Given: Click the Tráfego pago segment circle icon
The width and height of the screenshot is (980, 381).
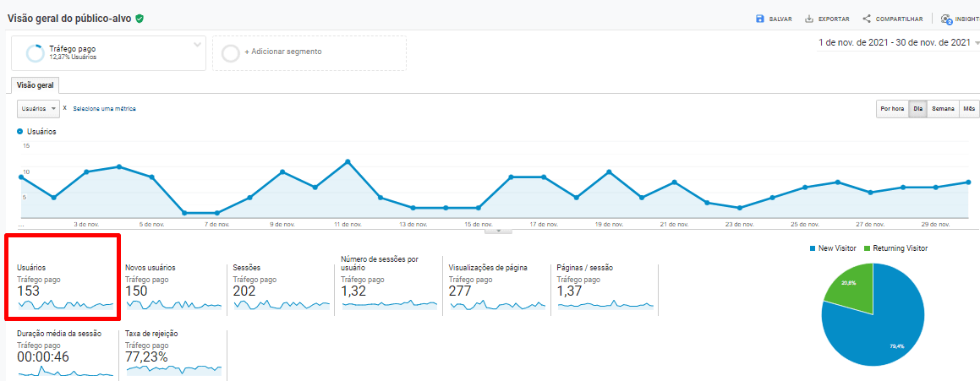Looking at the screenshot, I should (36, 53).
